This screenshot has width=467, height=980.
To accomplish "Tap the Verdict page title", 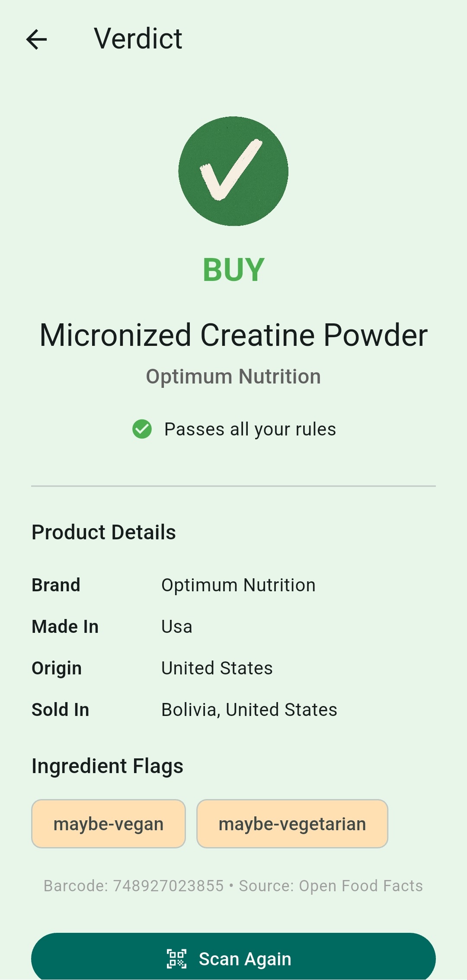I will pos(138,39).
